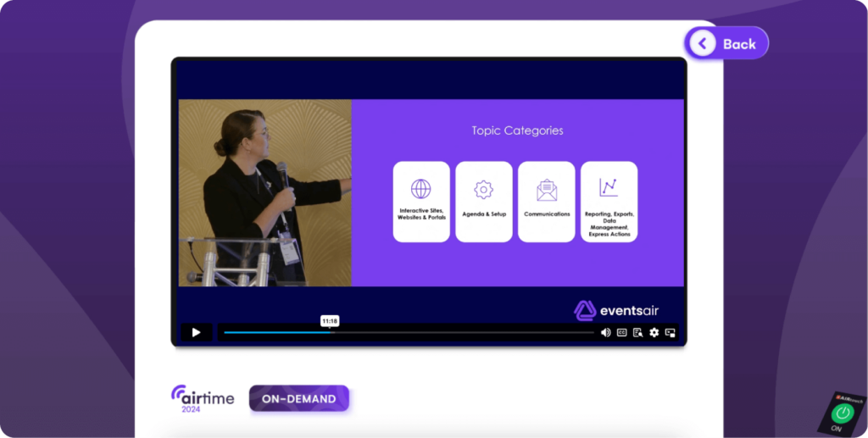Mute the video volume speaker icon
The width and height of the screenshot is (868, 438).
point(605,333)
